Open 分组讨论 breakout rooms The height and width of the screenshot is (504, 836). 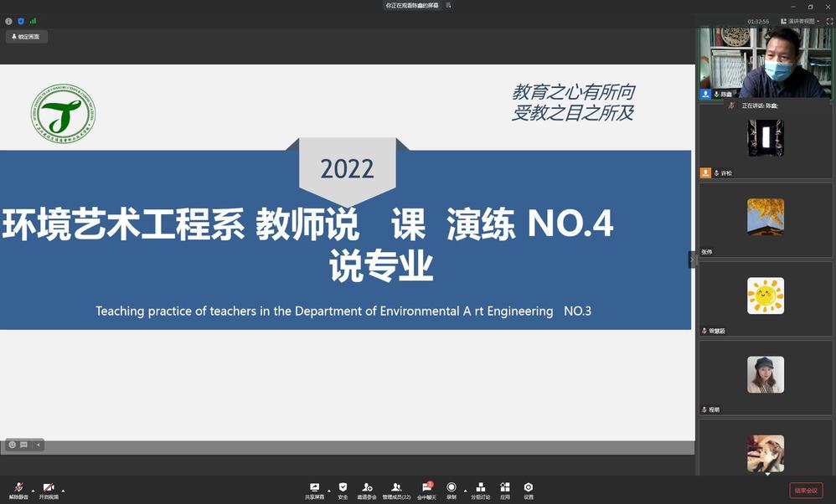480,490
